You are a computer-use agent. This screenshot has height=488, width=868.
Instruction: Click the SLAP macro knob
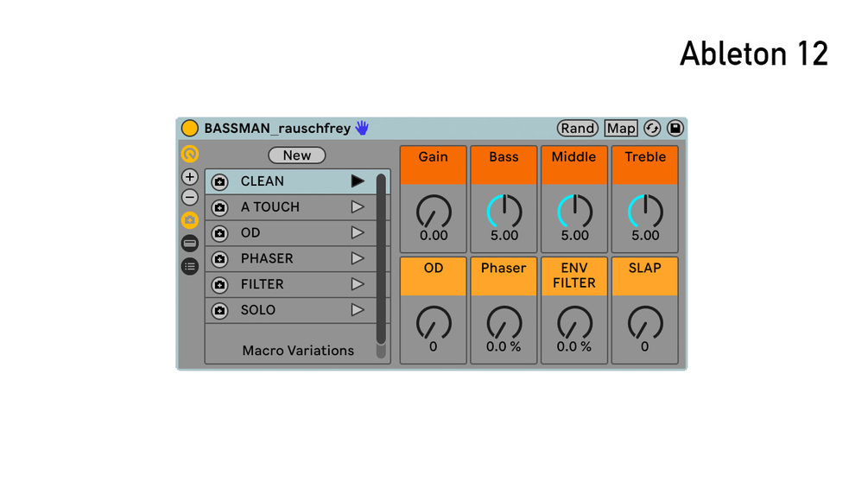tap(645, 323)
